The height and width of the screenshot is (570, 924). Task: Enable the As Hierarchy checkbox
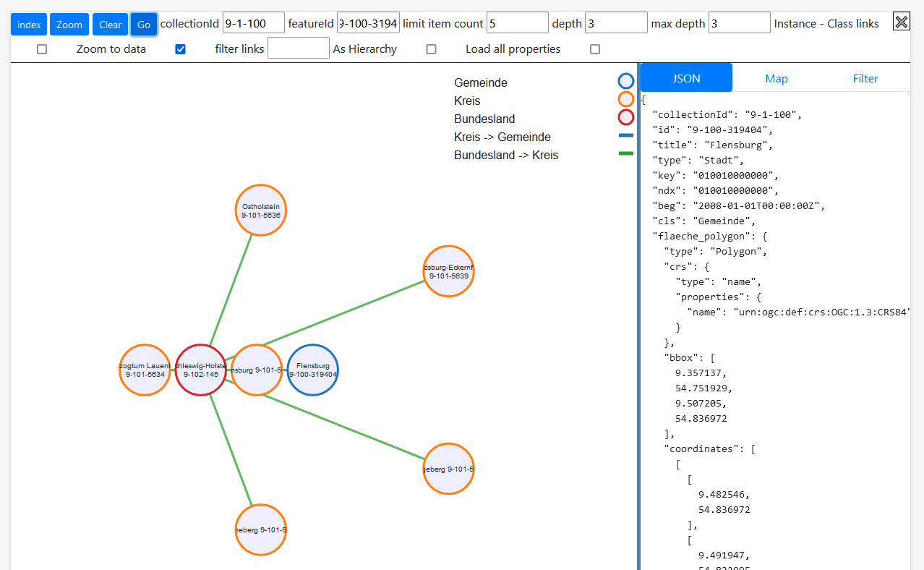[431, 49]
